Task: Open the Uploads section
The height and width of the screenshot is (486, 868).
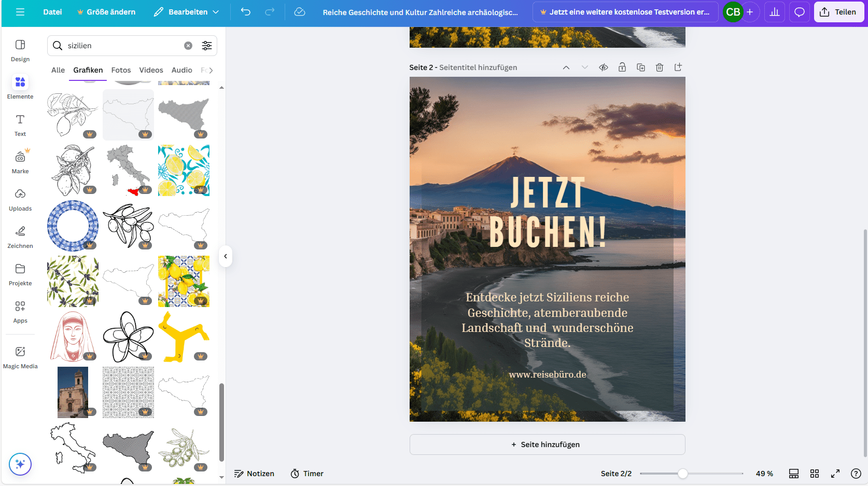Action: [20, 199]
